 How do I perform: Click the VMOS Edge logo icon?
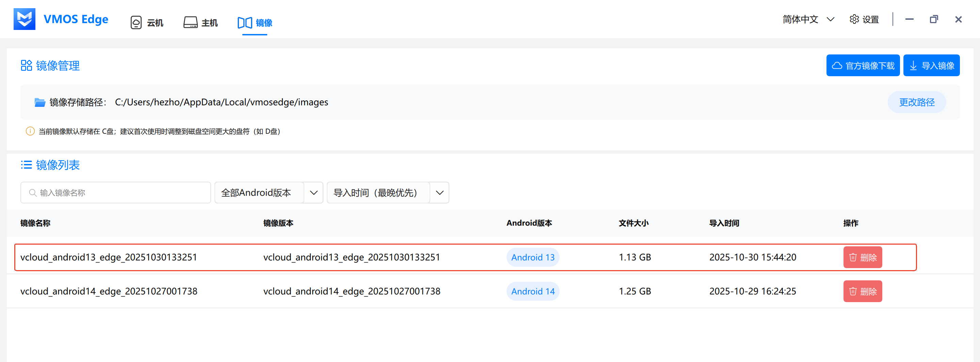pyautogui.click(x=24, y=19)
